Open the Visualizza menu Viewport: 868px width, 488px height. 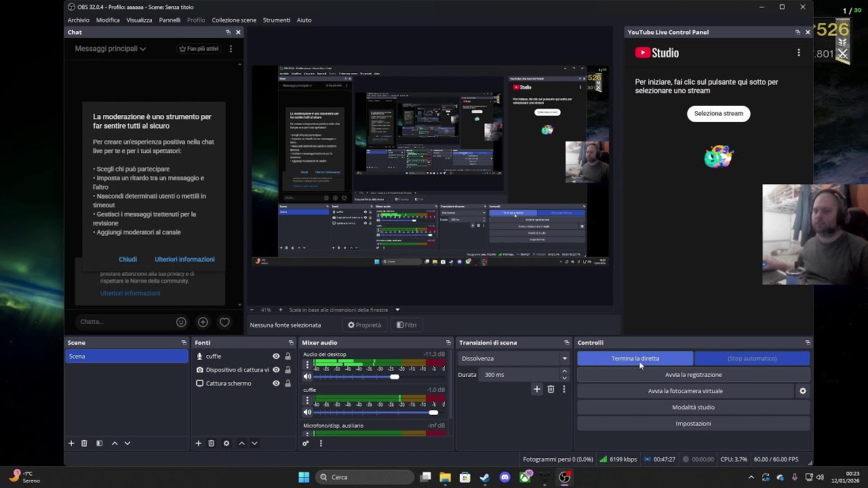[x=139, y=20]
